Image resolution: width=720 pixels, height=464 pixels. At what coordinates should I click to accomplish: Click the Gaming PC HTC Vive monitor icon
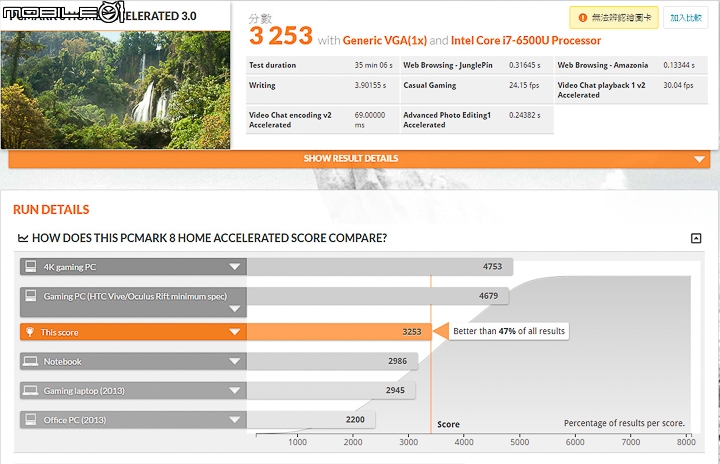tap(31, 296)
